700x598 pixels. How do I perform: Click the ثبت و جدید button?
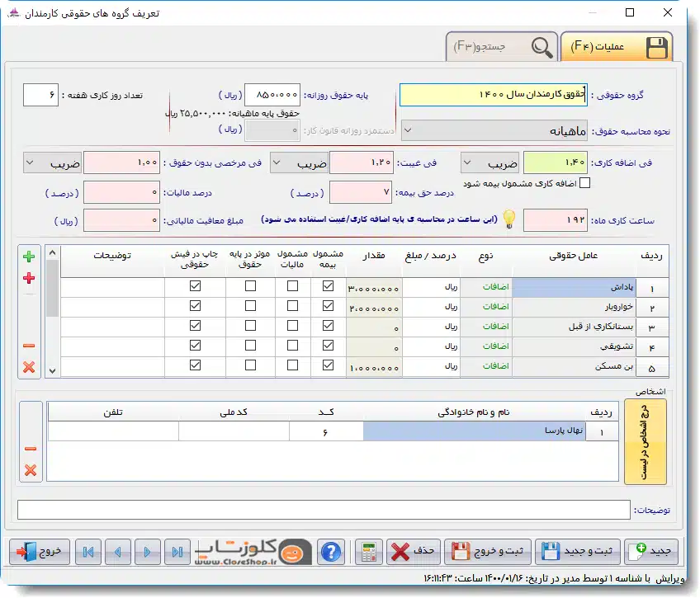(x=578, y=552)
